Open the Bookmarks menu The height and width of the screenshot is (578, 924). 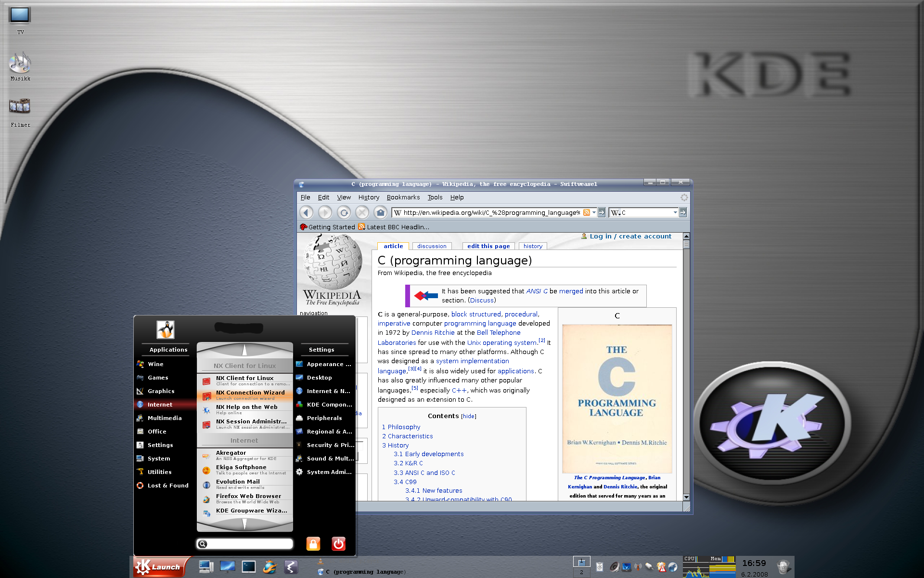point(403,197)
